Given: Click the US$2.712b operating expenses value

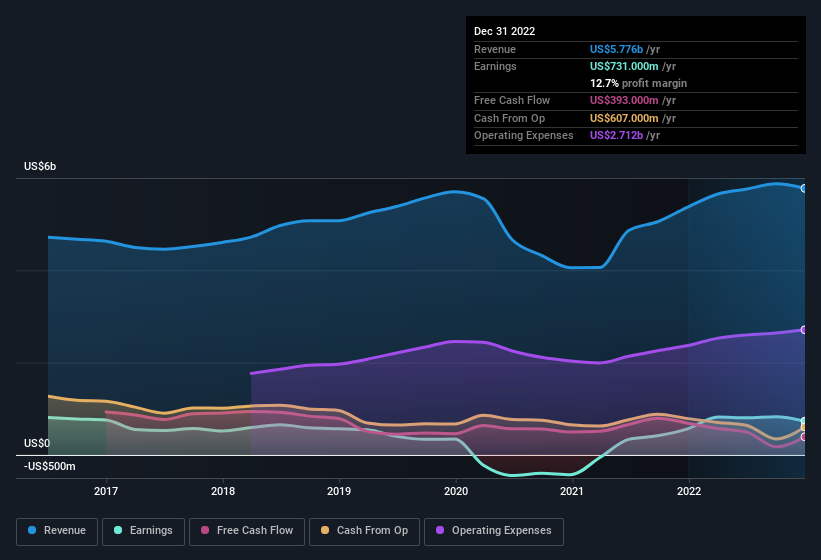Looking at the screenshot, I should (x=616, y=136).
